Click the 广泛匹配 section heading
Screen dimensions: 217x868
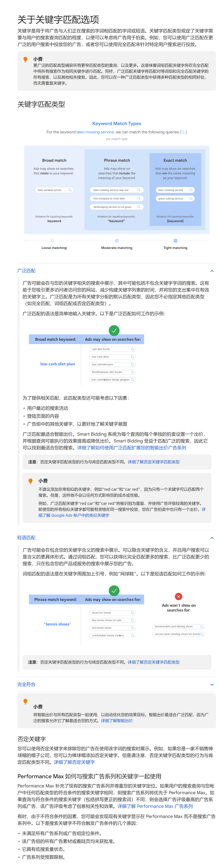point(26,271)
